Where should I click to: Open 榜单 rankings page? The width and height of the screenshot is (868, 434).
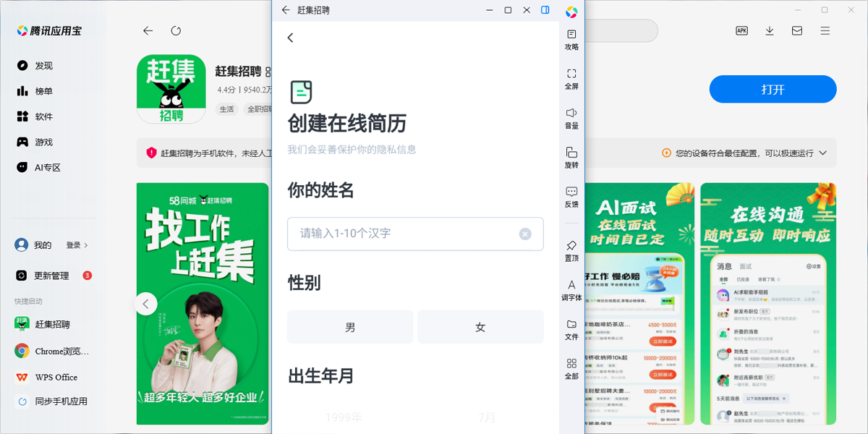tap(35, 91)
